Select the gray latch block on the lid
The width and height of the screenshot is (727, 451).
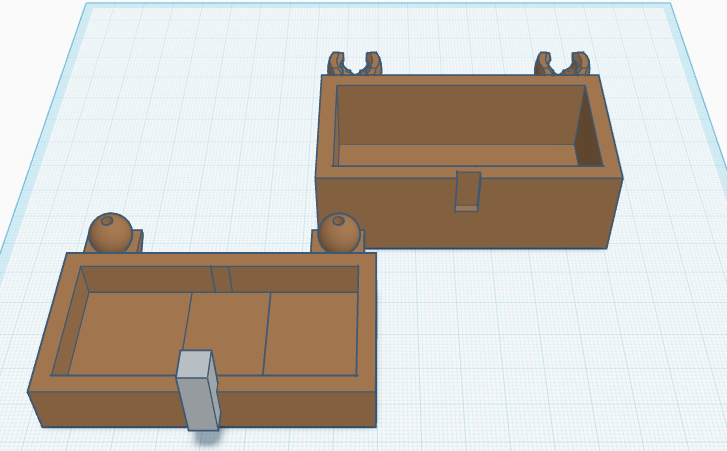[198, 390]
